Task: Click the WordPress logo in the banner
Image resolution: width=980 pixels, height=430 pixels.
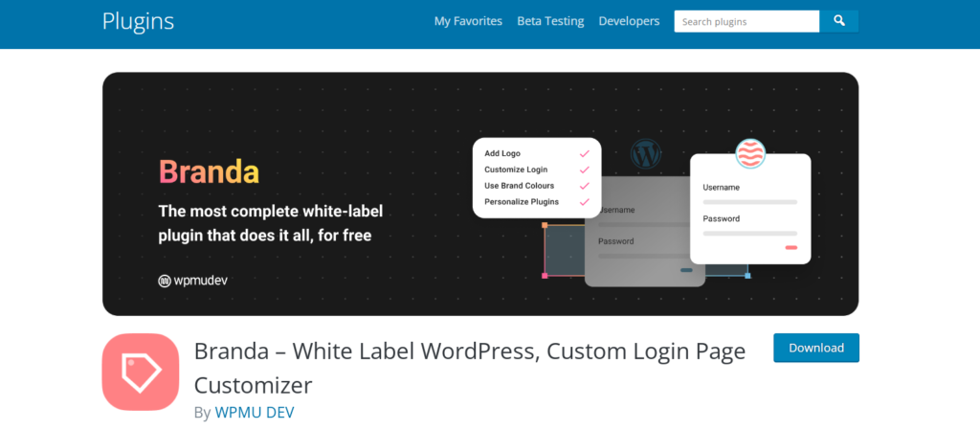Action: 647,153
